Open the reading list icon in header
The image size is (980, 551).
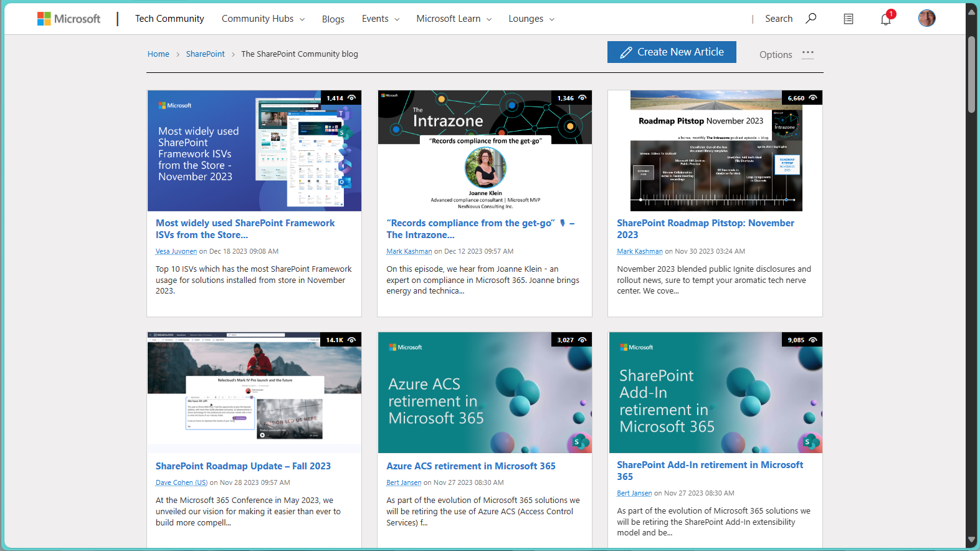coord(849,19)
